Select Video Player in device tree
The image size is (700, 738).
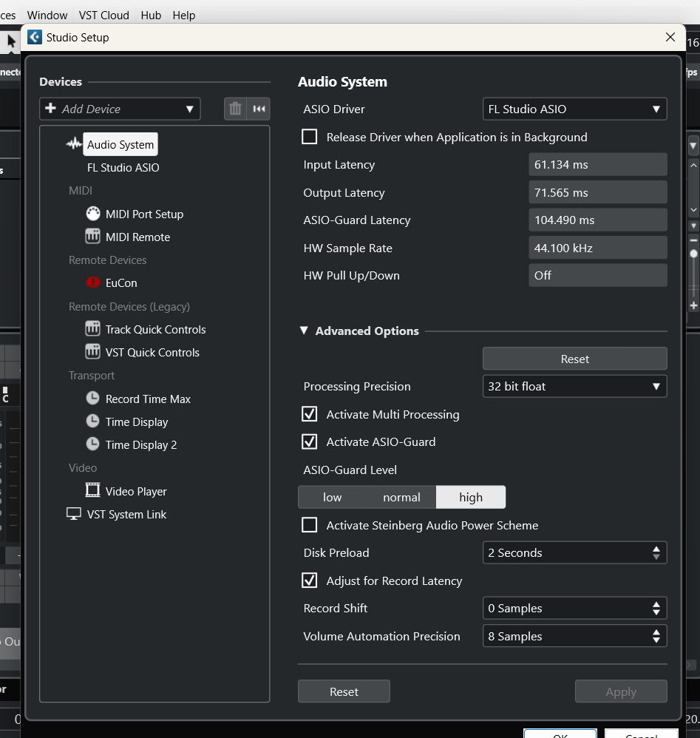pos(136,491)
